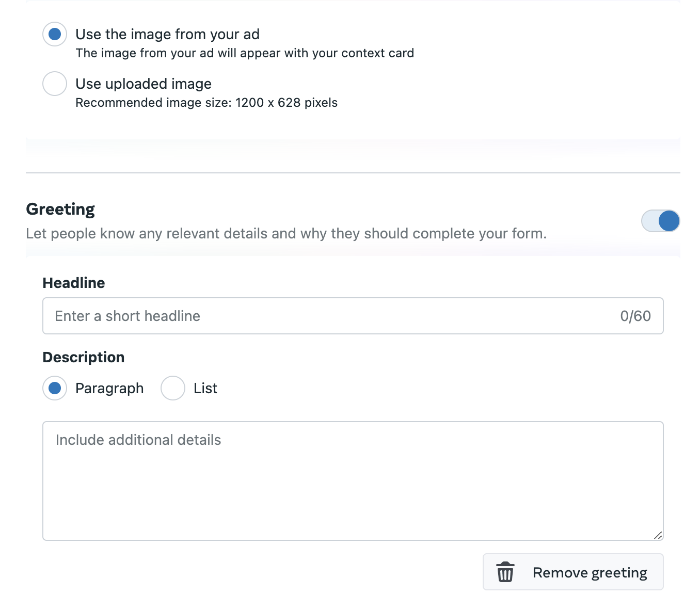Click the "Headline" field label

(74, 283)
